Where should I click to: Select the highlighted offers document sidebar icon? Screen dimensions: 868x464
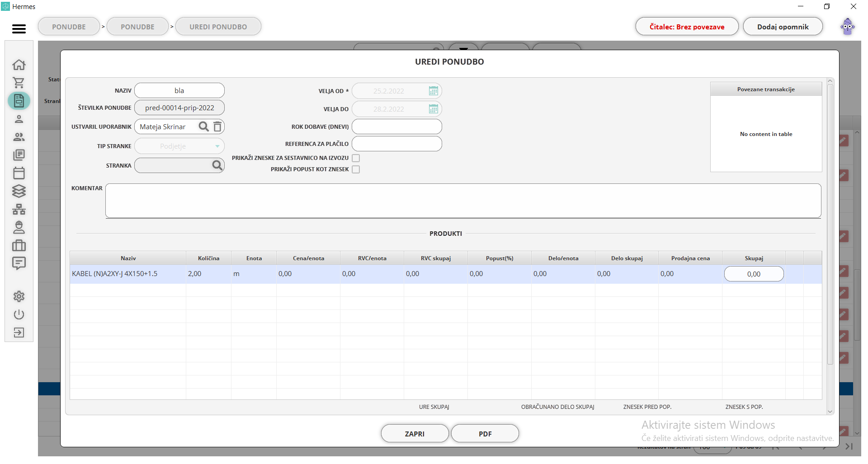coord(19,101)
